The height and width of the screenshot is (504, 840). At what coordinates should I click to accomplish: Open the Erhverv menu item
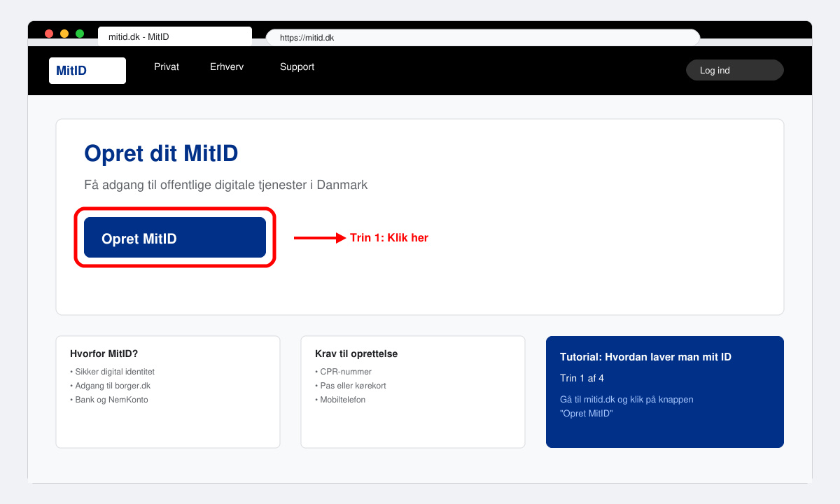[x=227, y=67]
